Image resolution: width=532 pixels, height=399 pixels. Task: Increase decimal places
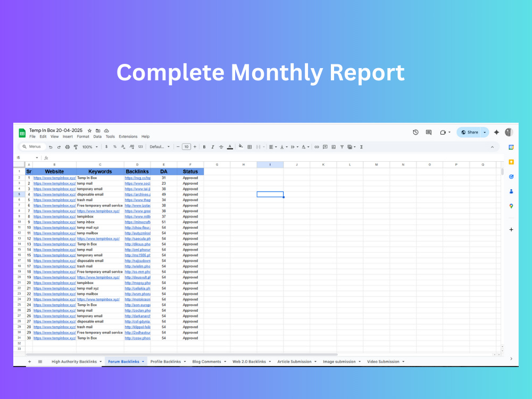131,147
